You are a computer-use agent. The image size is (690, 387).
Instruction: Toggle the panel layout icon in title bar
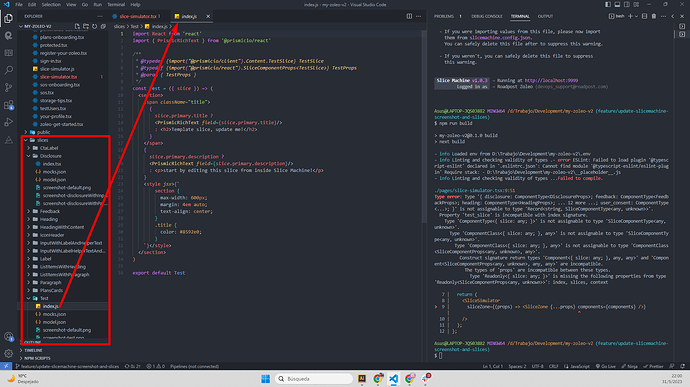[617, 4]
